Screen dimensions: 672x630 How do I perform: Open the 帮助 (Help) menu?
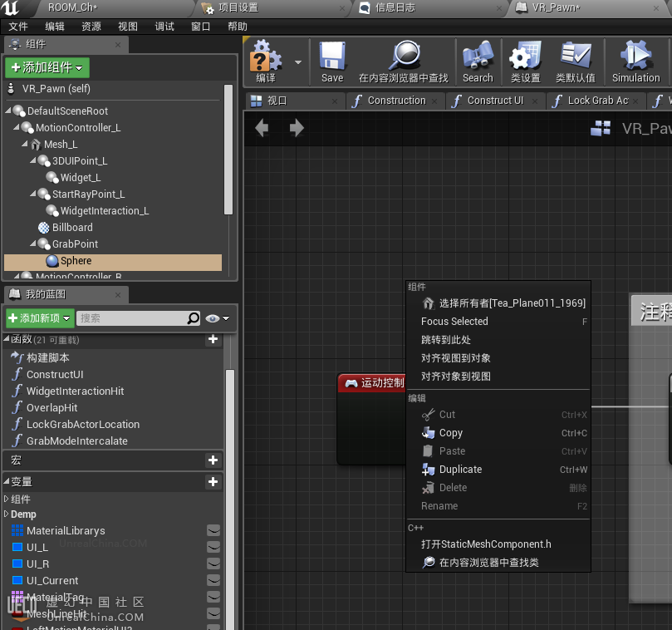(238, 27)
